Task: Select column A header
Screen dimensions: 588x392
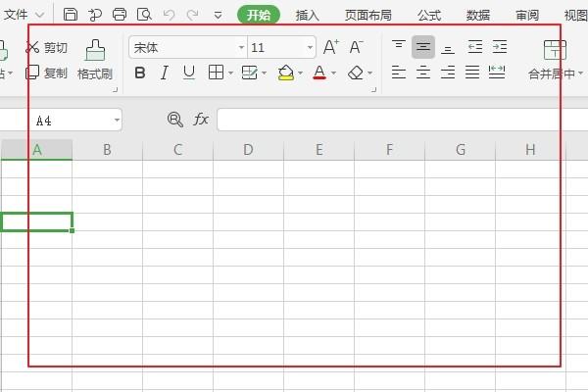Action: tap(37, 150)
